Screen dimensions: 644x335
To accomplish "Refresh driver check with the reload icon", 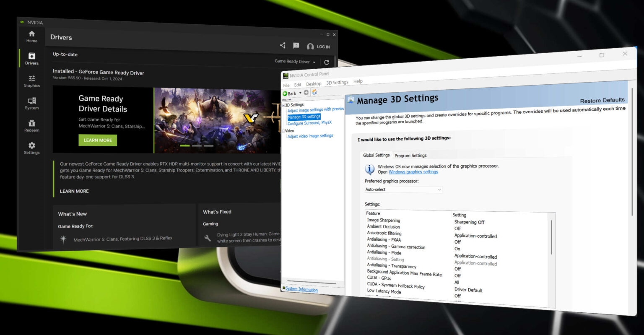I will pos(327,62).
